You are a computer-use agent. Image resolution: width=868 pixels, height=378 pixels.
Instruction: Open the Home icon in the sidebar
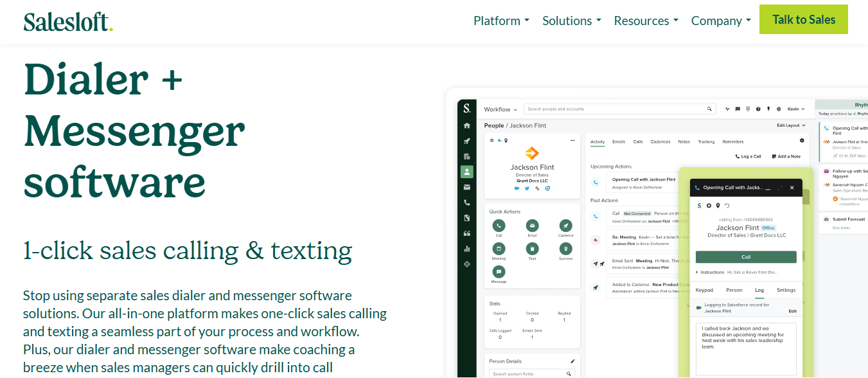467,126
